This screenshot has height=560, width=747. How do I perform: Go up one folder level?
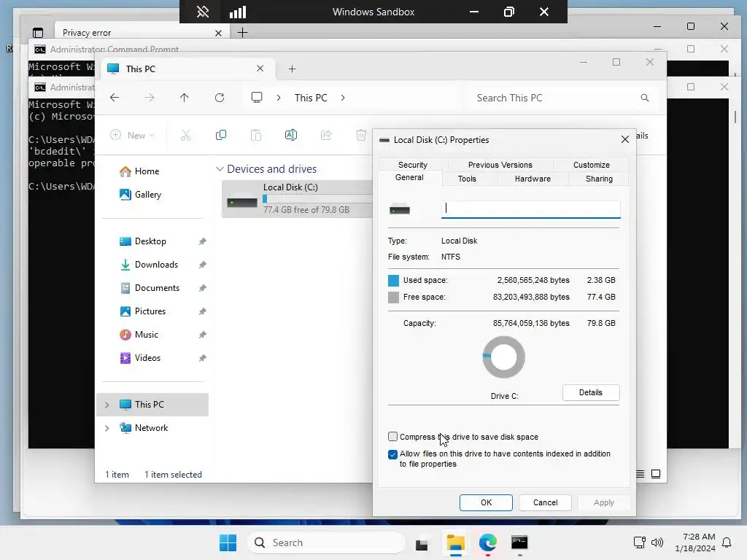click(x=185, y=98)
